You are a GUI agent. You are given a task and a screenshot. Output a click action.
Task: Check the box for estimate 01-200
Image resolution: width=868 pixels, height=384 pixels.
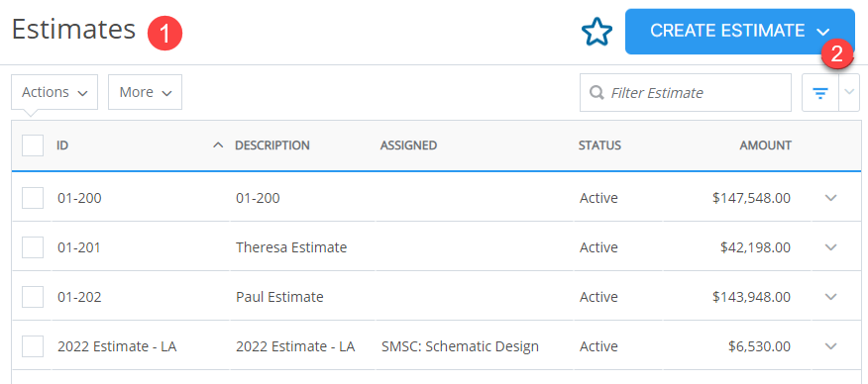(x=33, y=198)
